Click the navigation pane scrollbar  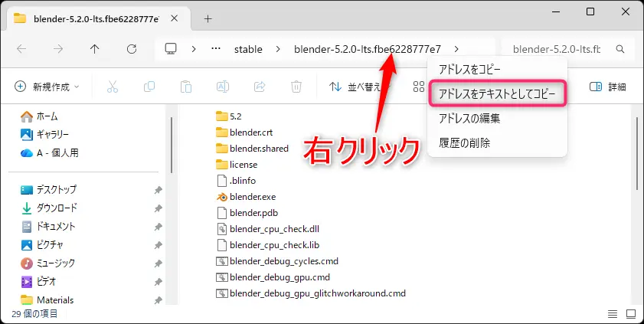tap(172, 145)
